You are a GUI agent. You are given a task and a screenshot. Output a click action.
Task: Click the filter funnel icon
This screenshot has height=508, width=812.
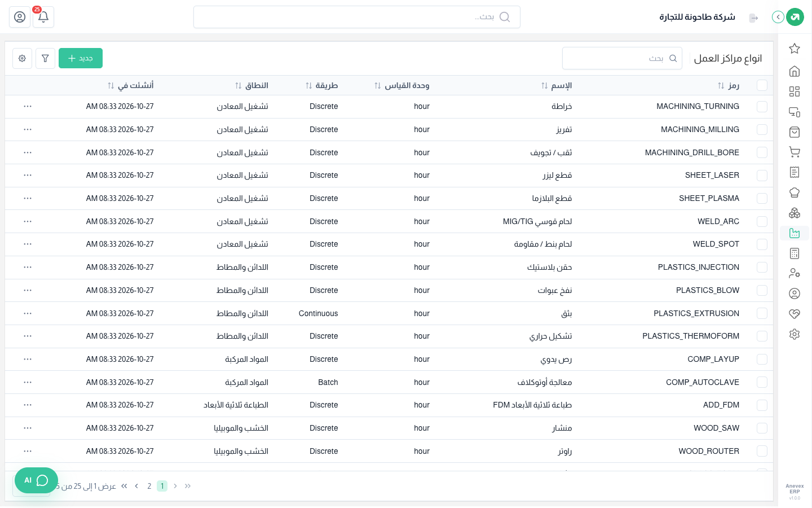[45, 58]
